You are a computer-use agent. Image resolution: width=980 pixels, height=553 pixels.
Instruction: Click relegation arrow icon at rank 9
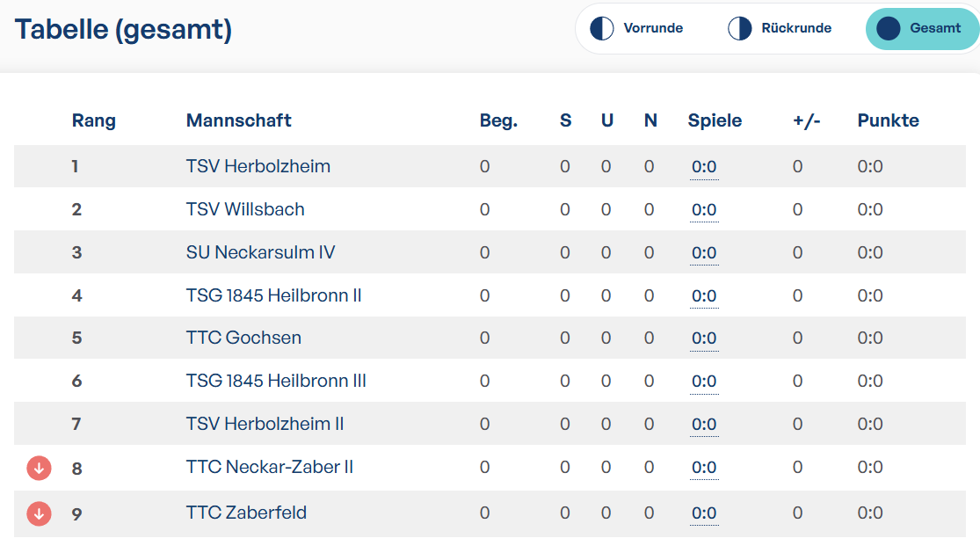(x=39, y=513)
